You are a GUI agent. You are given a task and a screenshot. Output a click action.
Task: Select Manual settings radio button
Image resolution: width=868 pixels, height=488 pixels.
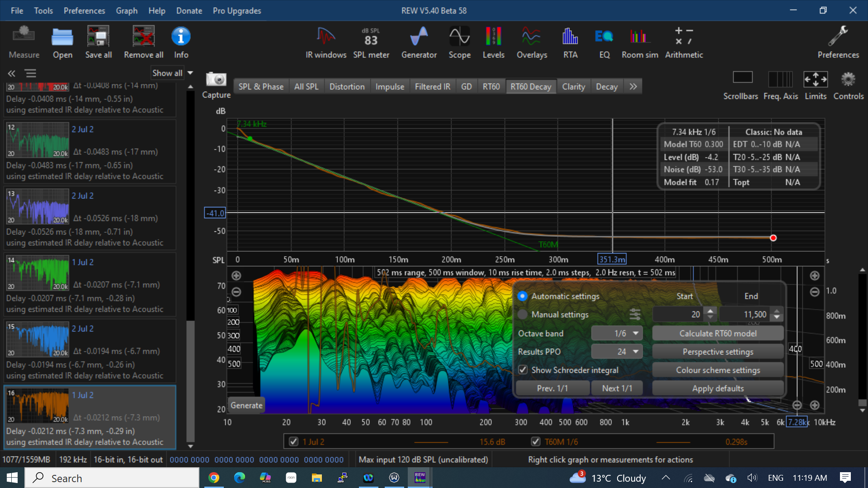[x=523, y=314]
